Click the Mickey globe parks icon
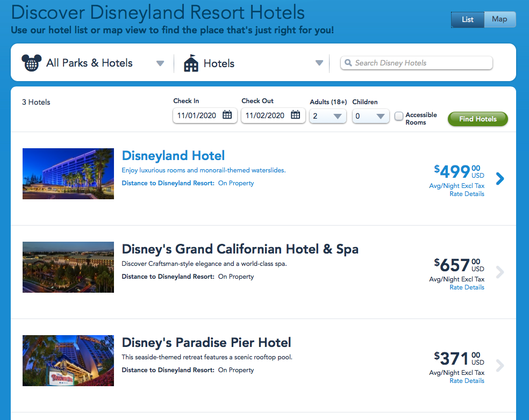The width and height of the screenshot is (529, 420). [31, 63]
